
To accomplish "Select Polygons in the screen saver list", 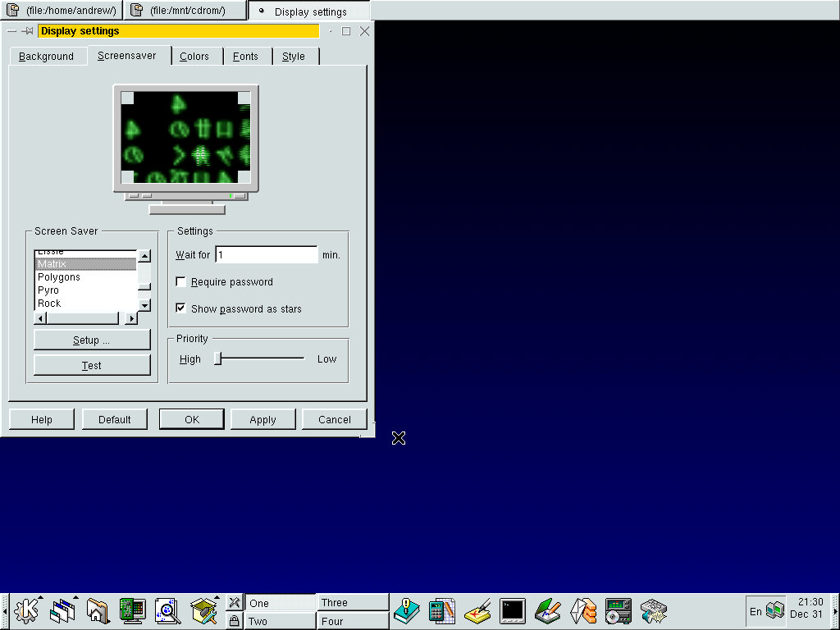I will 59,277.
